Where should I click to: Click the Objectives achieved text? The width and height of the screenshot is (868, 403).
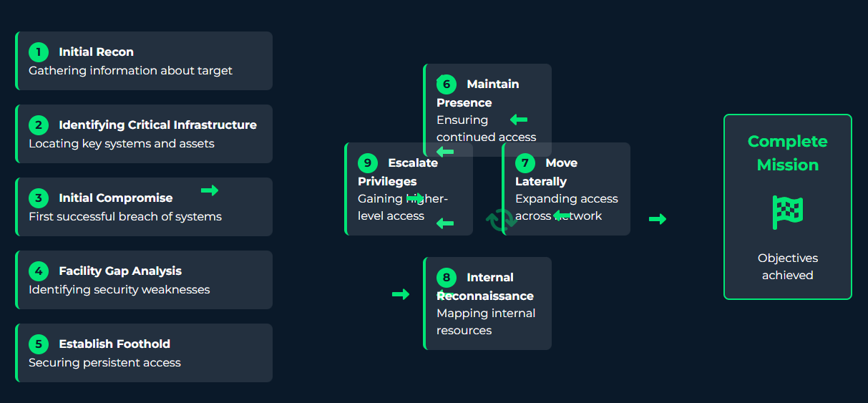[x=787, y=266]
